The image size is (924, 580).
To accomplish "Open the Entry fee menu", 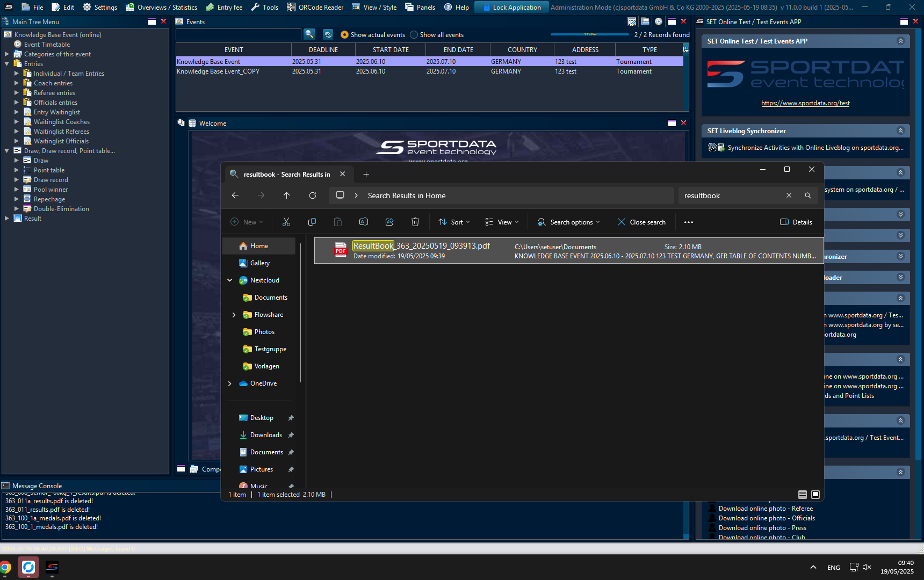I will pos(224,7).
